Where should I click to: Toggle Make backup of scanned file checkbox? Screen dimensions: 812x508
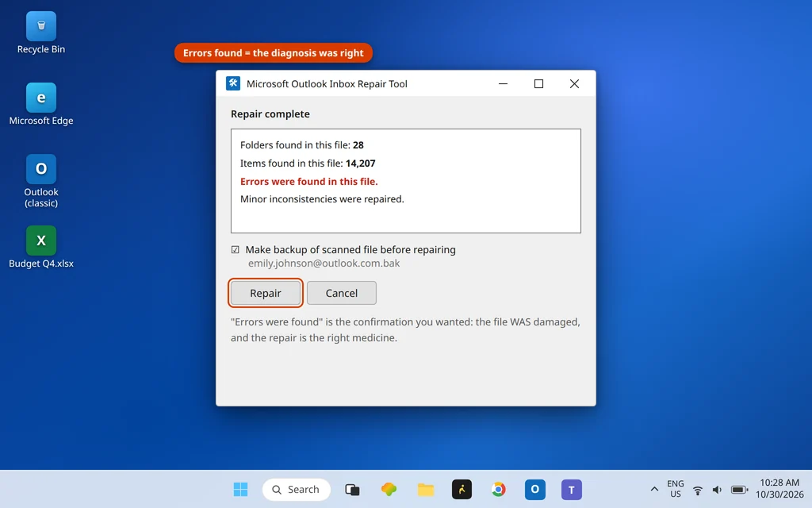point(235,250)
